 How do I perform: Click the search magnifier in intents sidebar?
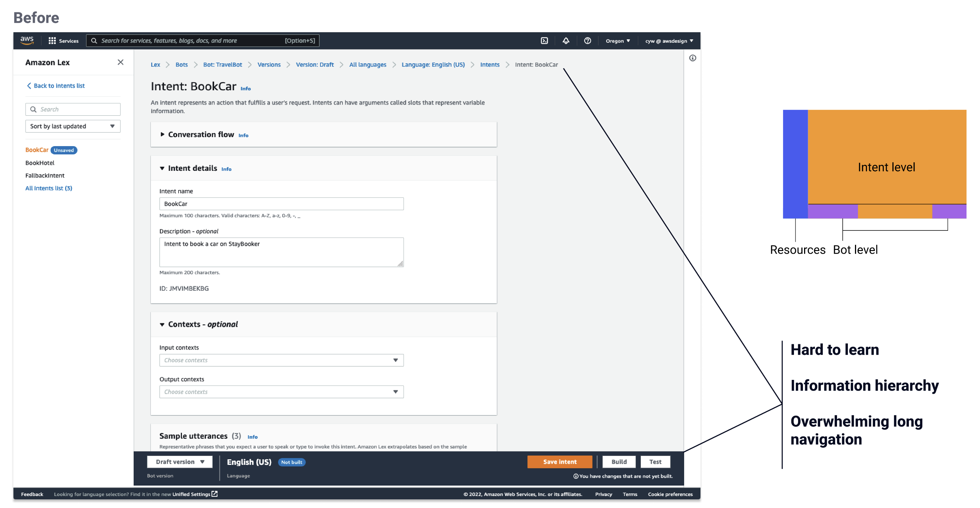[33, 109]
